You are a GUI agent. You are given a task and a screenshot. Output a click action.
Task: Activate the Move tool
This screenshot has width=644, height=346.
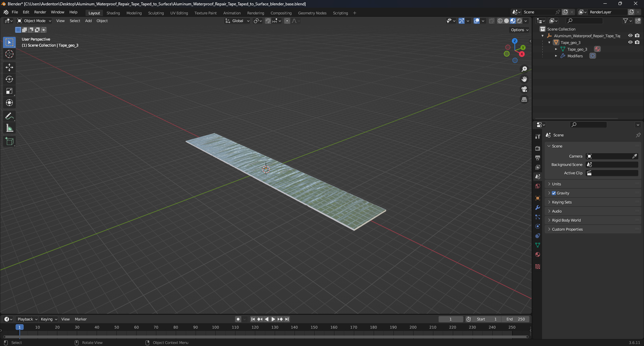pos(9,67)
